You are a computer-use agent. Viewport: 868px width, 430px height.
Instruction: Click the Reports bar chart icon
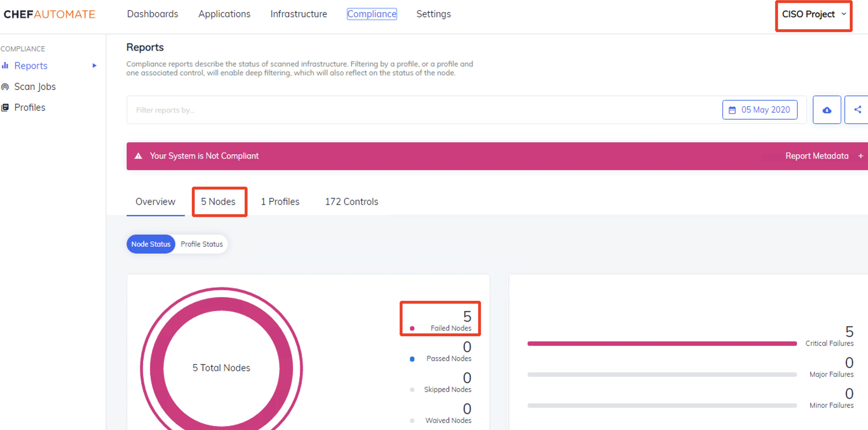click(5, 66)
